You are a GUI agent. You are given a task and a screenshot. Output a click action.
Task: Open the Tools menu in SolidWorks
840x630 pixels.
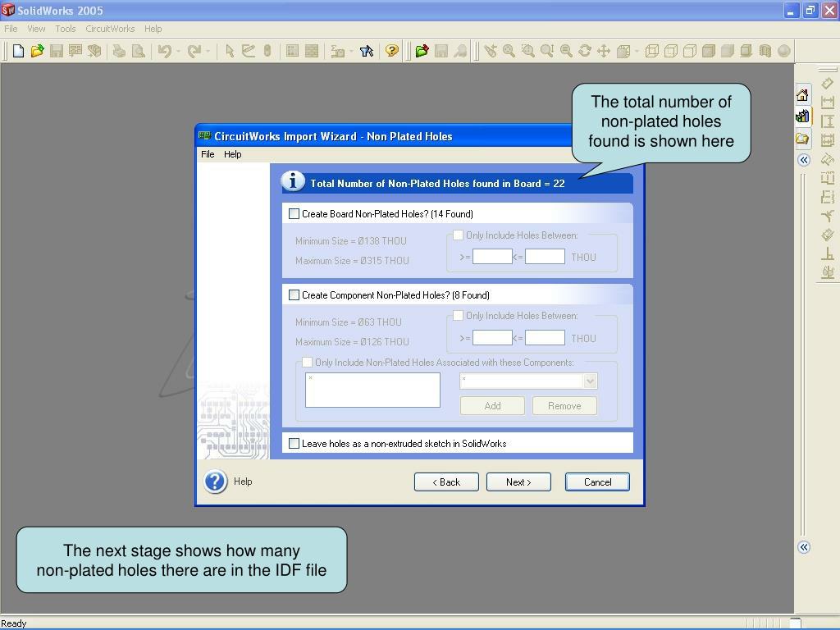(x=66, y=29)
